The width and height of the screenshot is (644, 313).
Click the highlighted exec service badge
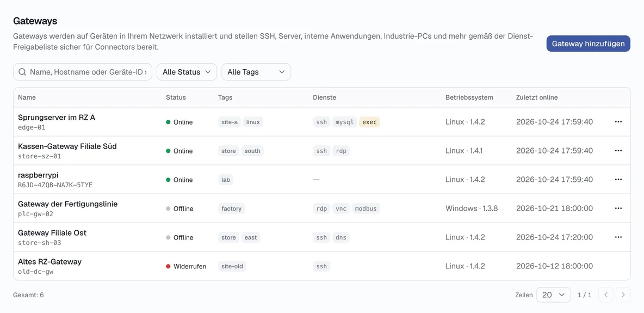coord(370,122)
